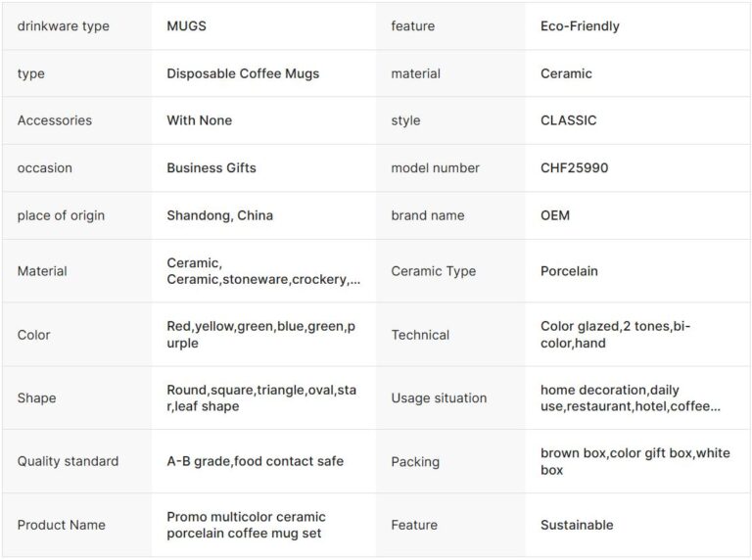Click the MUGS drinkware type value

(x=186, y=26)
